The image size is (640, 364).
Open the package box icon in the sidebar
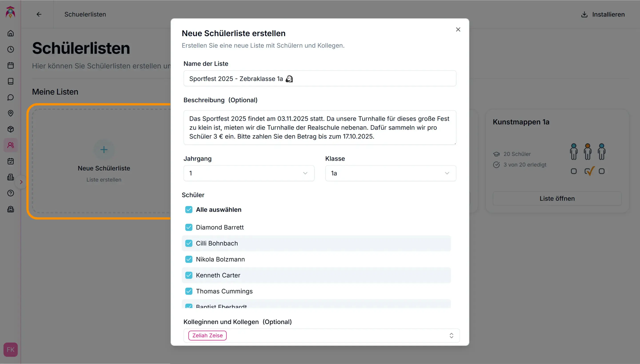10,129
